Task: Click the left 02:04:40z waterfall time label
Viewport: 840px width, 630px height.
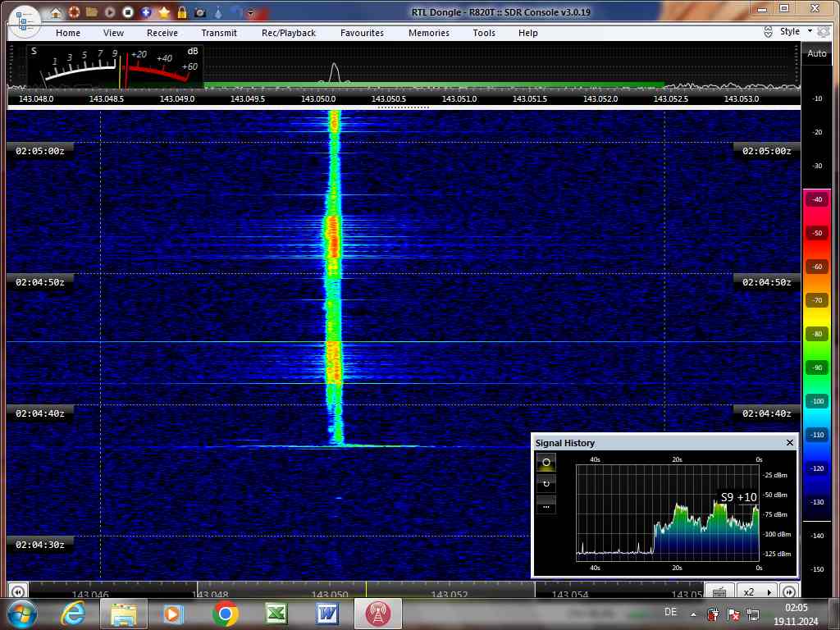Action: [x=40, y=413]
